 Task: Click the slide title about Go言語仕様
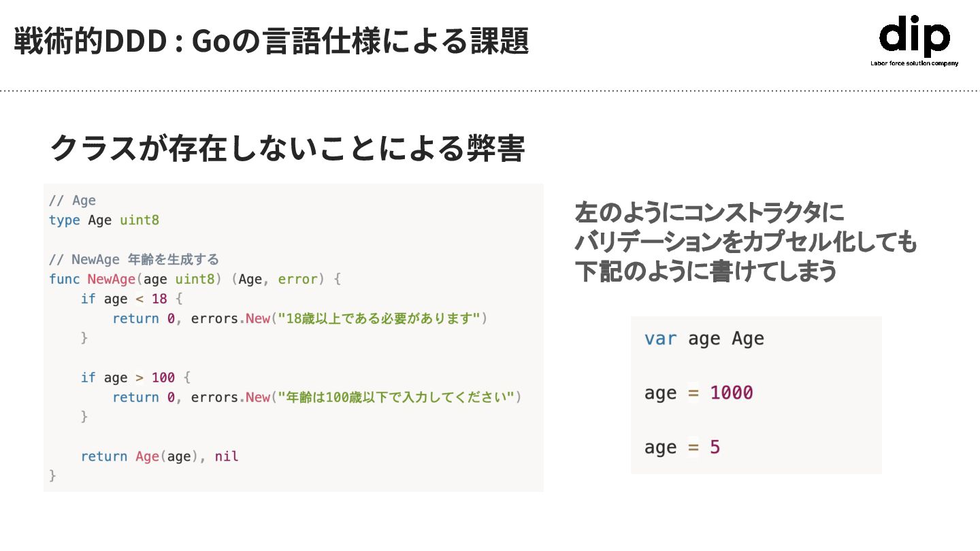tap(271, 41)
